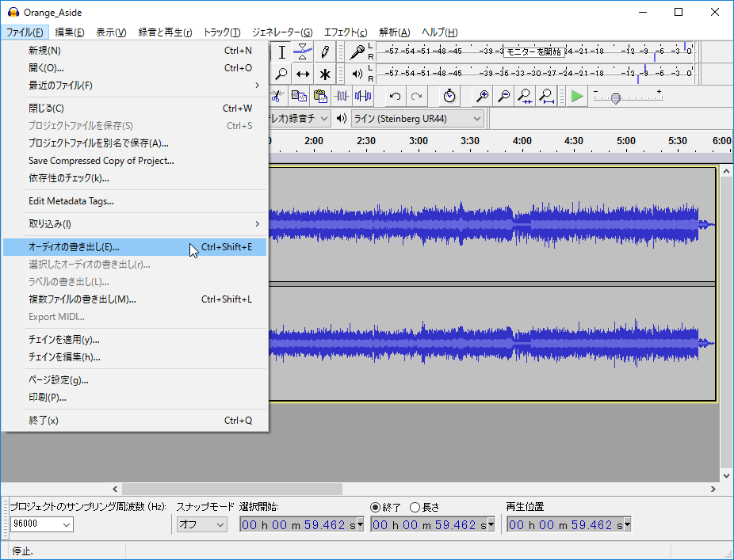
Task: Select the Zoom tool (magnifier icon)
Action: (x=282, y=74)
